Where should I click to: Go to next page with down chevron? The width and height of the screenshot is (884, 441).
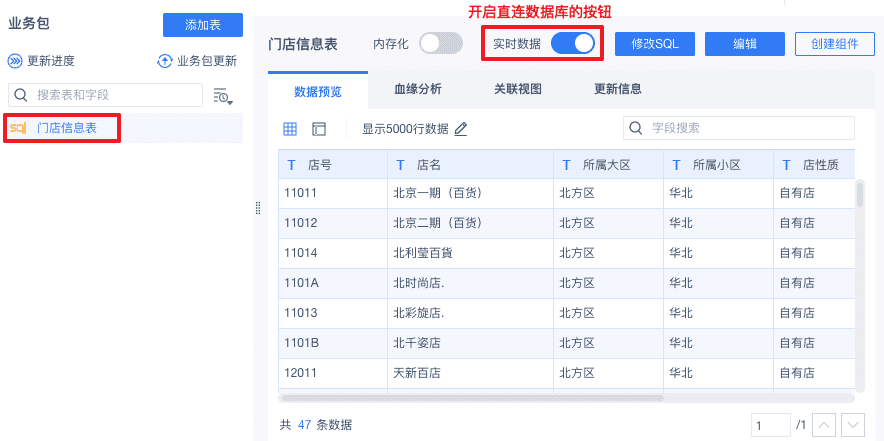(853, 425)
